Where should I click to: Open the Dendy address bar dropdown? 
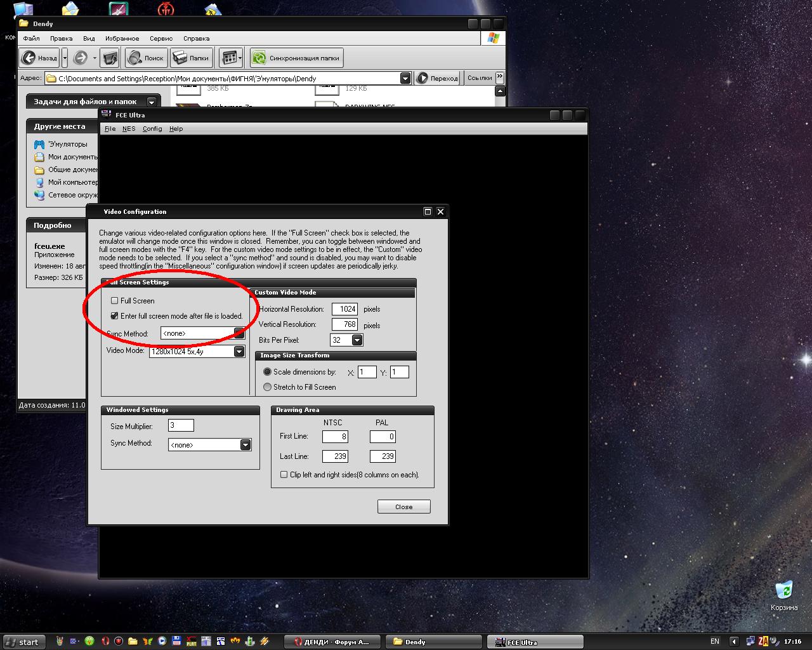coord(405,78)
